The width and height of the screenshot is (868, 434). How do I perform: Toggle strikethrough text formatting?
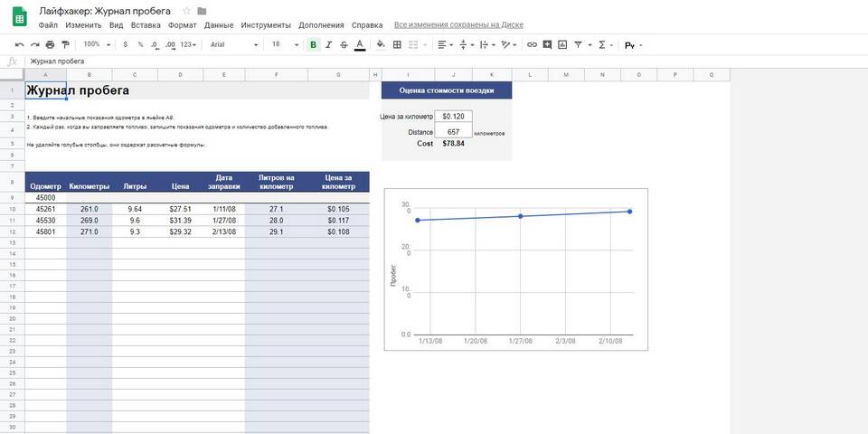[344, 43]
